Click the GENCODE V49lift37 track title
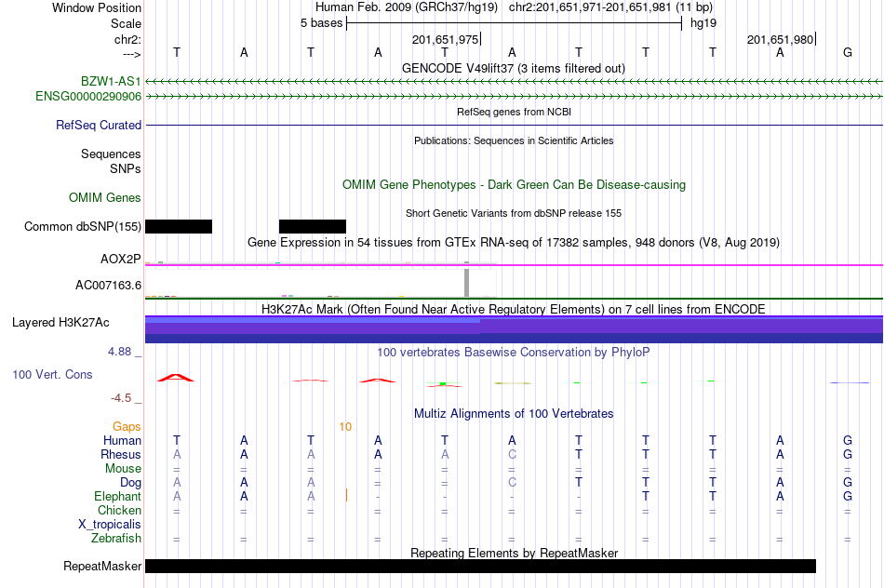The height and width of the screenshot is (588, 884). pyautogui.click(x=514, y=68)
